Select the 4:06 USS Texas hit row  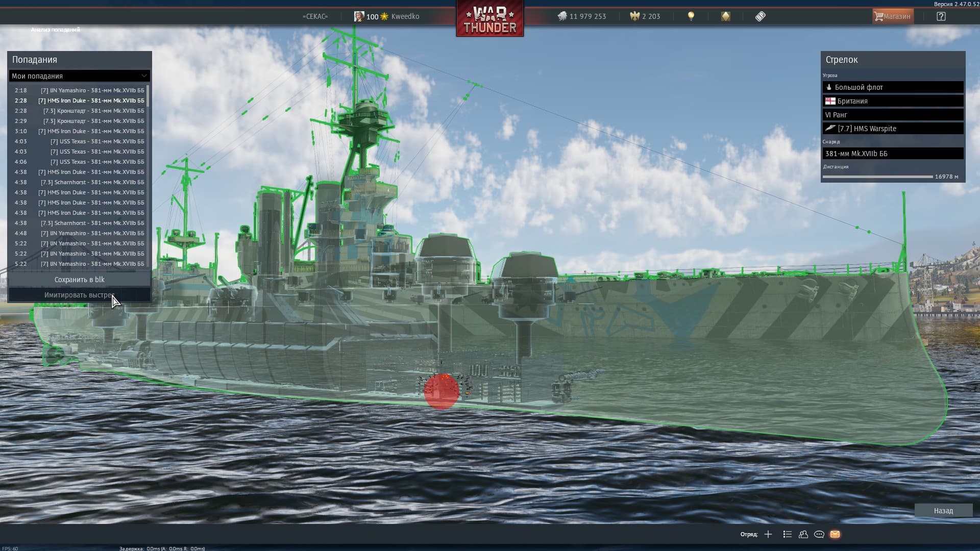tap(79, 162)
